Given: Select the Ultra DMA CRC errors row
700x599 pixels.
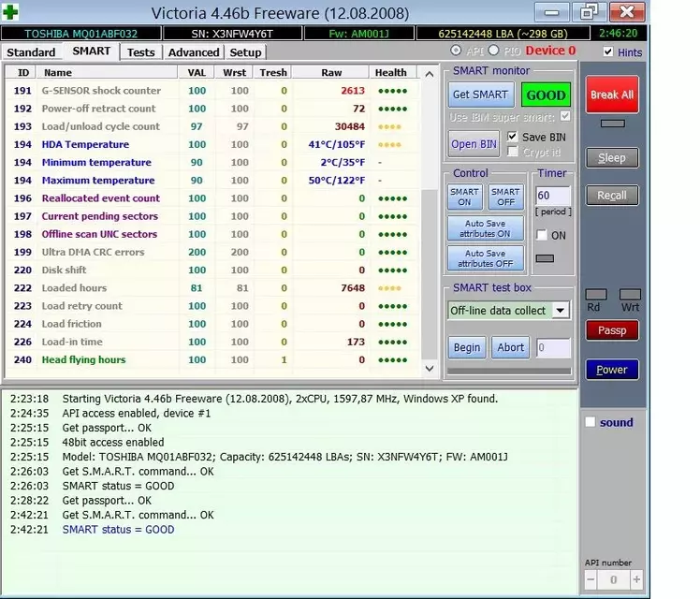Looking at the screenshot, I should click(213, 252).
